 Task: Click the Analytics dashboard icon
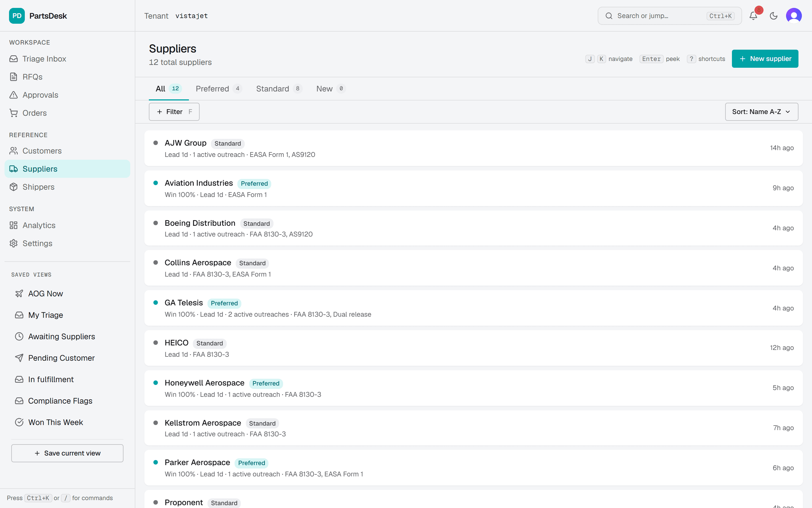coord(14,225)
